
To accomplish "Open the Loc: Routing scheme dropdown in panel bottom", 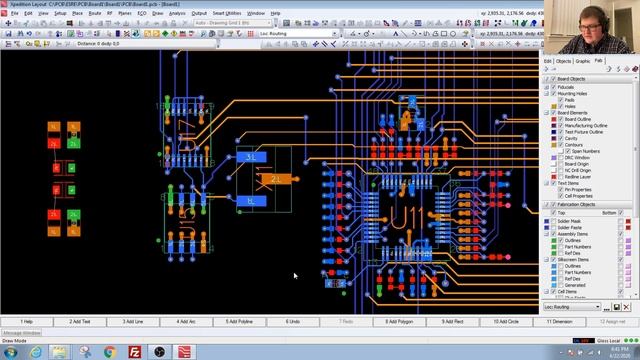I will pos(598,307).
